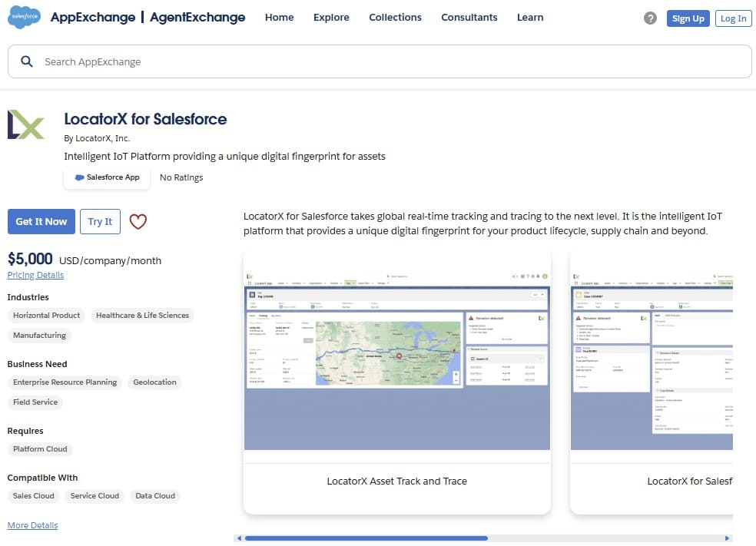Focus the Search AppExchange field

[380, 61]
